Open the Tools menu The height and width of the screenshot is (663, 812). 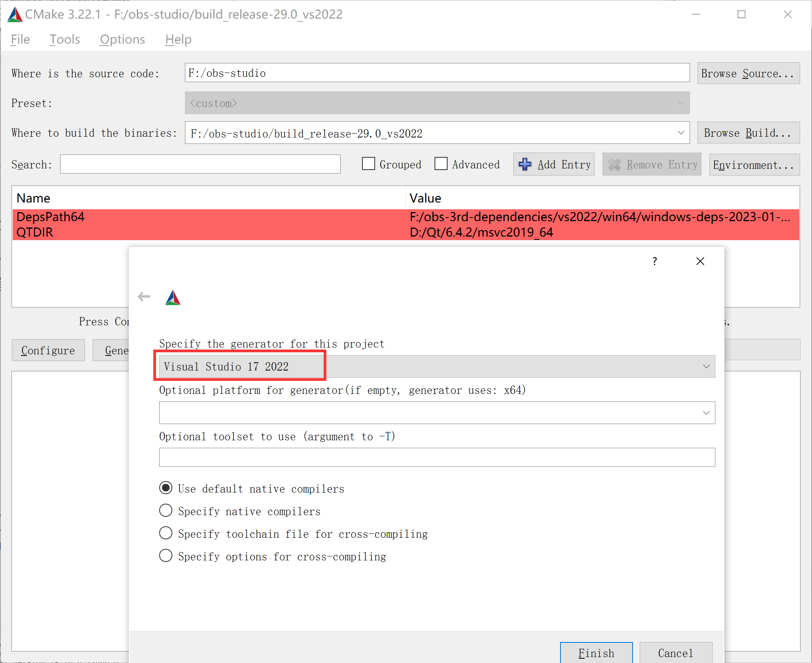click(65, 39)
